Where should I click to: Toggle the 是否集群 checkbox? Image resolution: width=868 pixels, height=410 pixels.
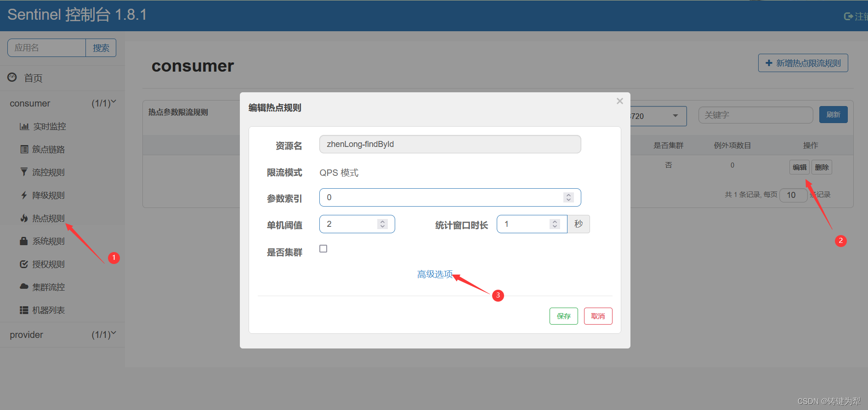323,248
